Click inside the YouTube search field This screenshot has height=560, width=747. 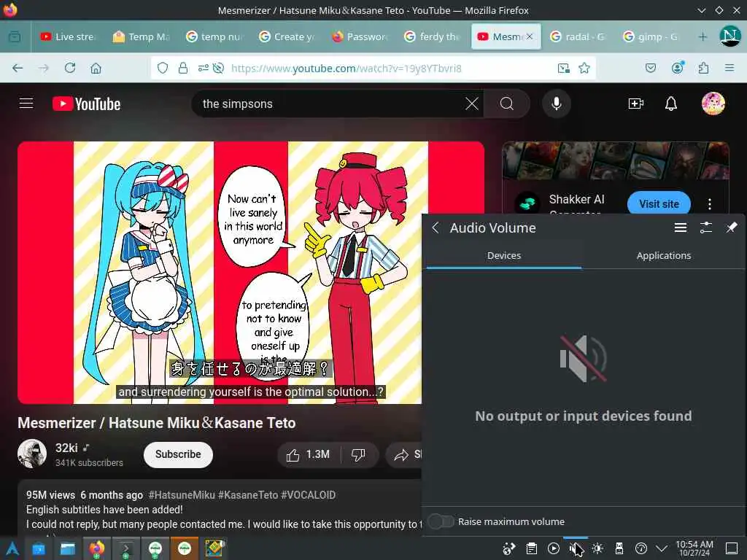(x=329, y=104)
